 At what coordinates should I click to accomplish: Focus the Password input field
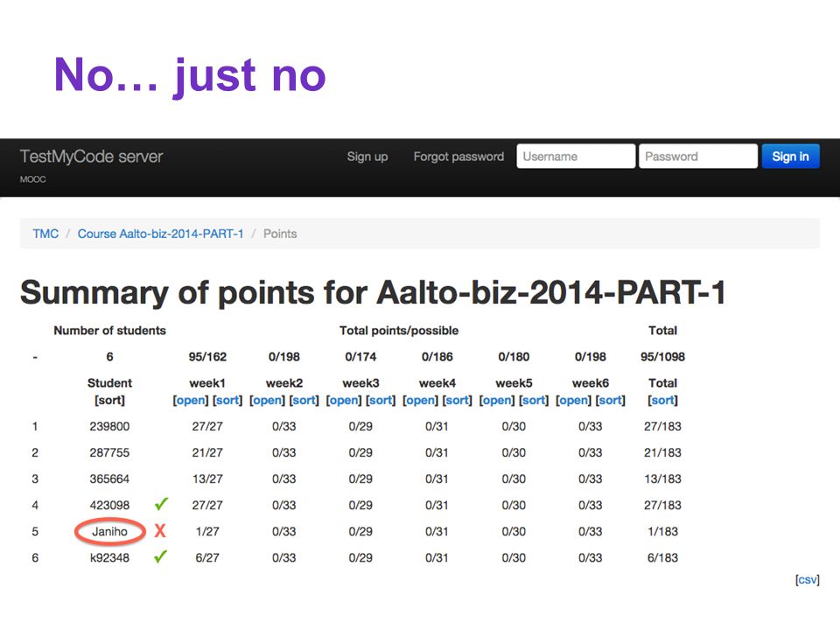(698, 157)
